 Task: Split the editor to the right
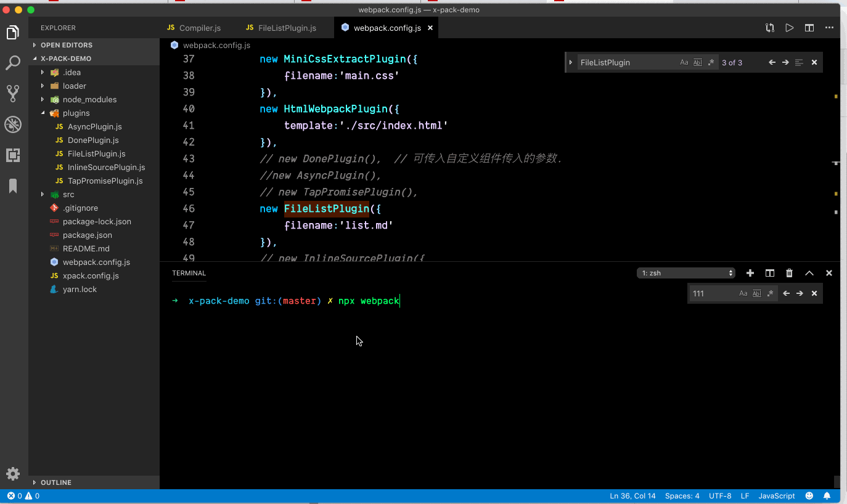click(x=809, y=28)
